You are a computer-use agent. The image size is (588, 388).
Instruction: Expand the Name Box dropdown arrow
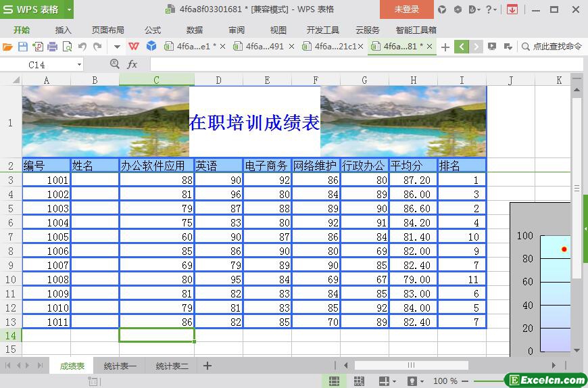(79, 64)
